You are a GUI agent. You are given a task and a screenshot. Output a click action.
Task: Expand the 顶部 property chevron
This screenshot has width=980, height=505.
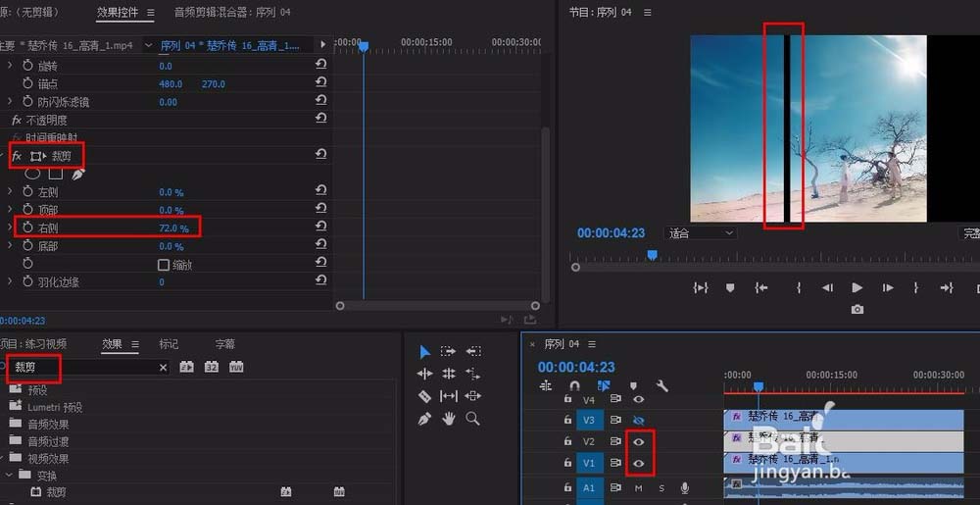[10, 210]
